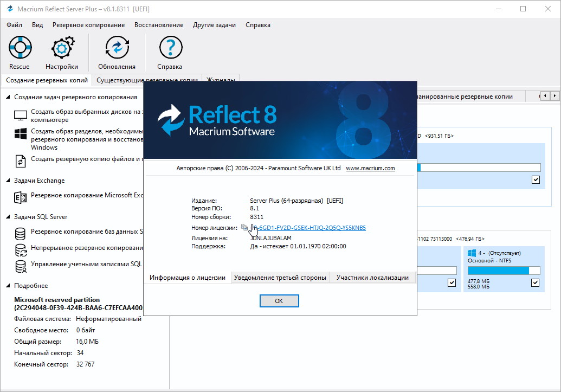Collapse the Задачи Exchange section
The image size is (561, 392).
tap(8, 181)
